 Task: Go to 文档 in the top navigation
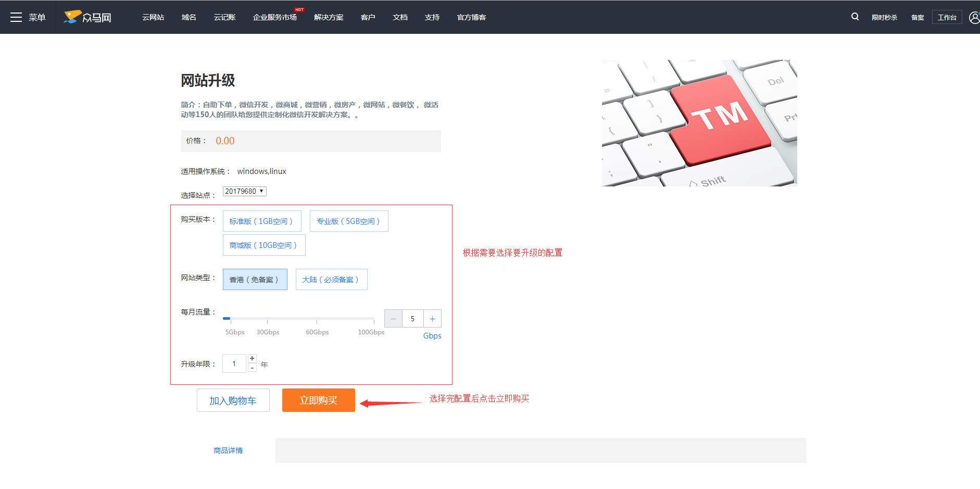pos(400,17)
